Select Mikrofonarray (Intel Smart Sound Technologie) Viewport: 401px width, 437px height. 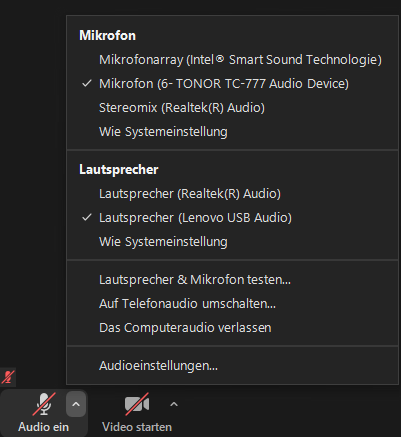pyautogui.click(x=232, y=60)
